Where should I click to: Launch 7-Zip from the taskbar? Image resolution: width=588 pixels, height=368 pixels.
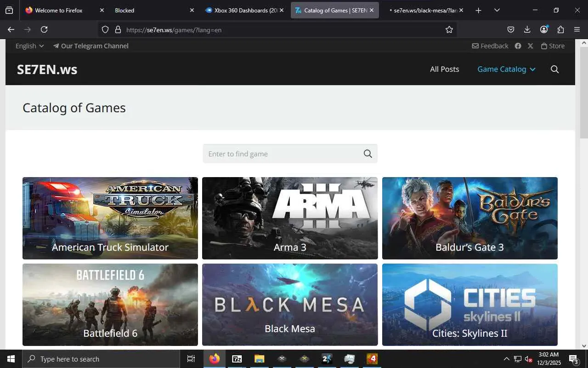coord(237,359)
